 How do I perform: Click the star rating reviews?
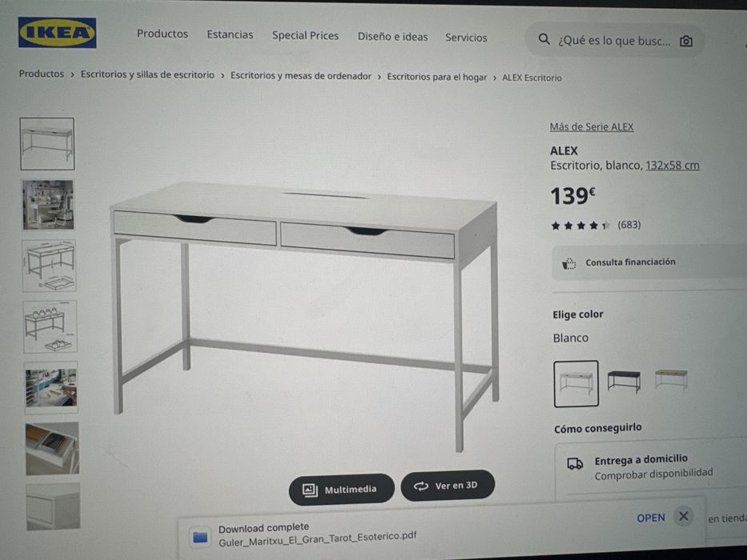[x=596, y=226]
